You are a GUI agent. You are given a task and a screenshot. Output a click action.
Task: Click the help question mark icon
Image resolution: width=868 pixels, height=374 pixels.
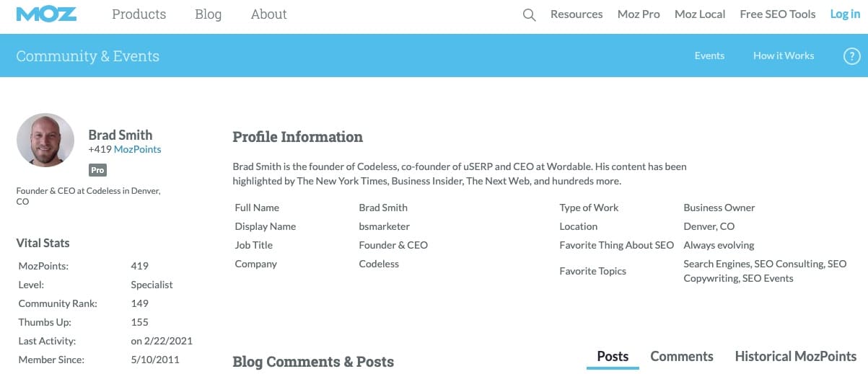(851, 56)
